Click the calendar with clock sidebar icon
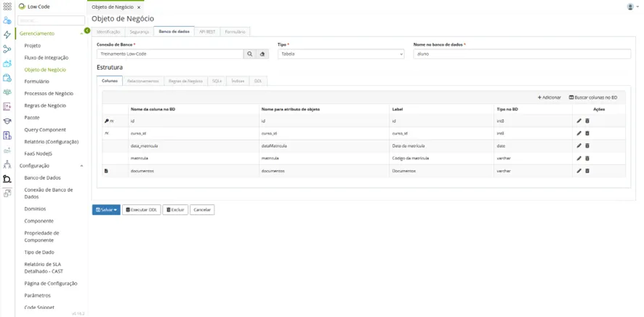644x317 pixels. pyautogui.click(x=7, y=78)
